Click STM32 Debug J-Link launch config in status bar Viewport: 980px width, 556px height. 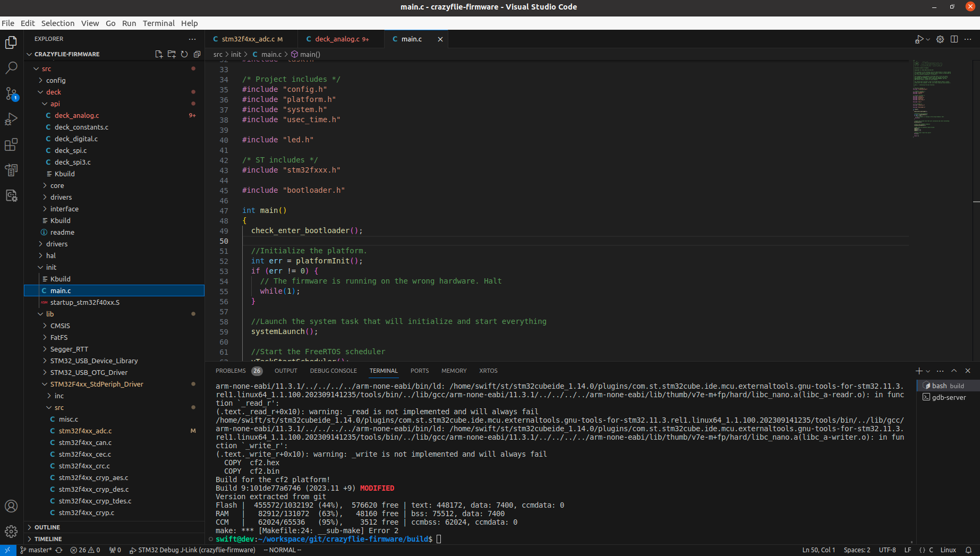(x=192, y=550)
